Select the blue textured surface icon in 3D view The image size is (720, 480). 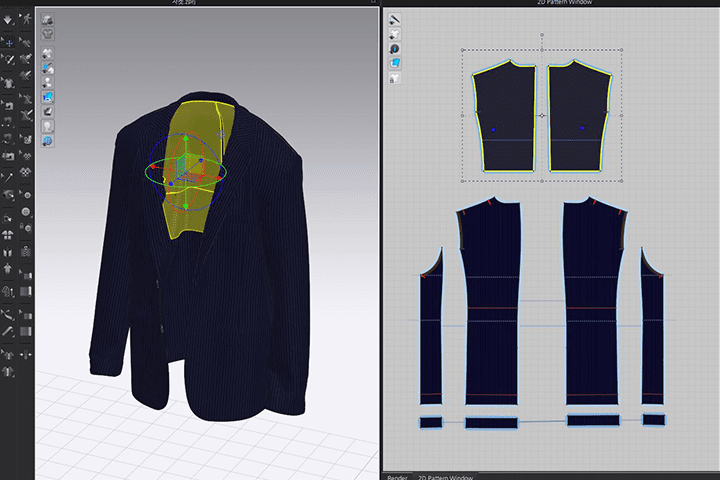[x=48, y=97]
